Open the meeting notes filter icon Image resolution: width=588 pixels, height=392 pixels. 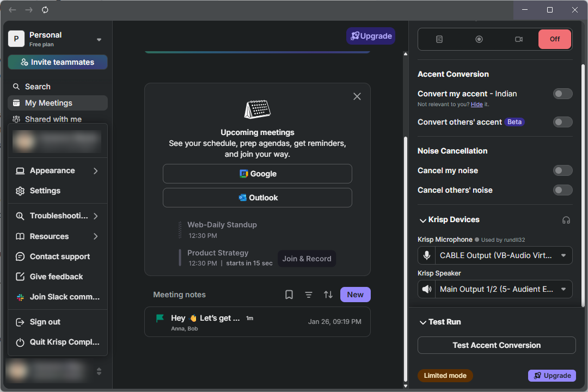pos(309,295)
